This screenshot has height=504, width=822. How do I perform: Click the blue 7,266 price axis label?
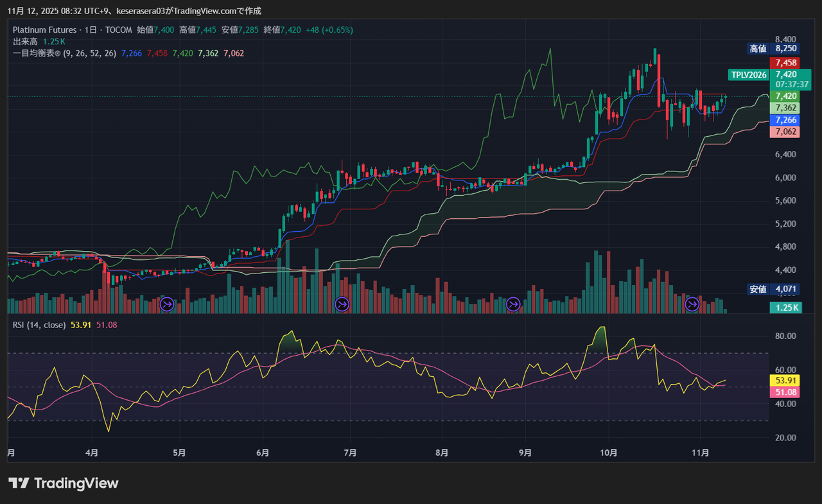point(786,120)
